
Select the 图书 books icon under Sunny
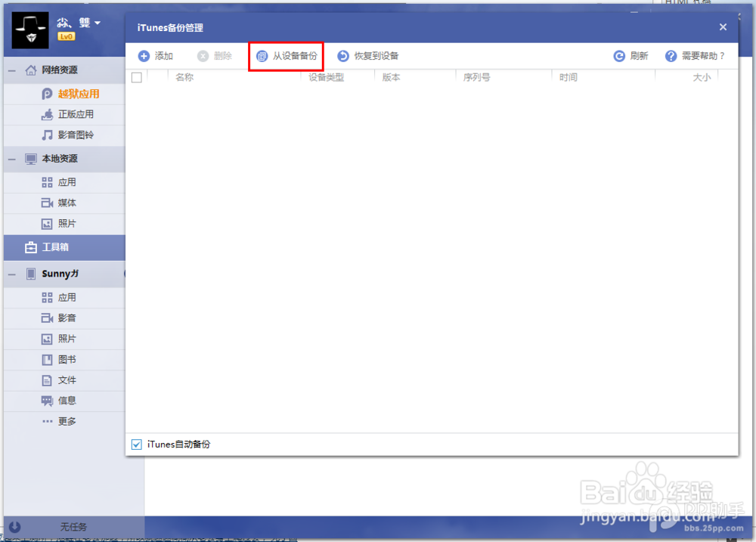click(x=47, y=359)
